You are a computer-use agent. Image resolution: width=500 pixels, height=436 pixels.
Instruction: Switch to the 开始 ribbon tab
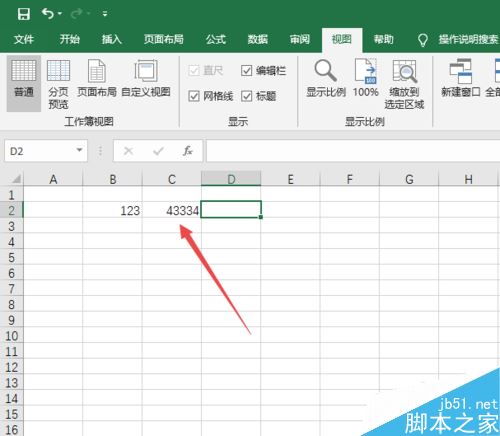click(69, 39)
